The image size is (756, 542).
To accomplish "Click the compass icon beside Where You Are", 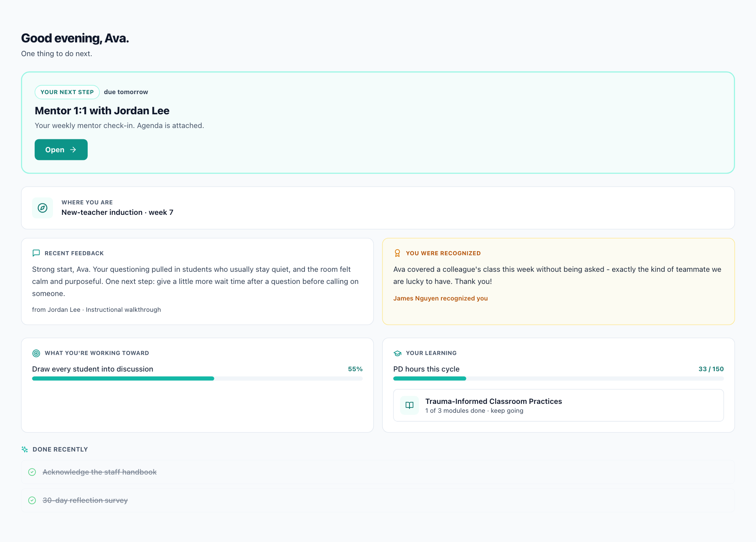I will tap(42, 208).
